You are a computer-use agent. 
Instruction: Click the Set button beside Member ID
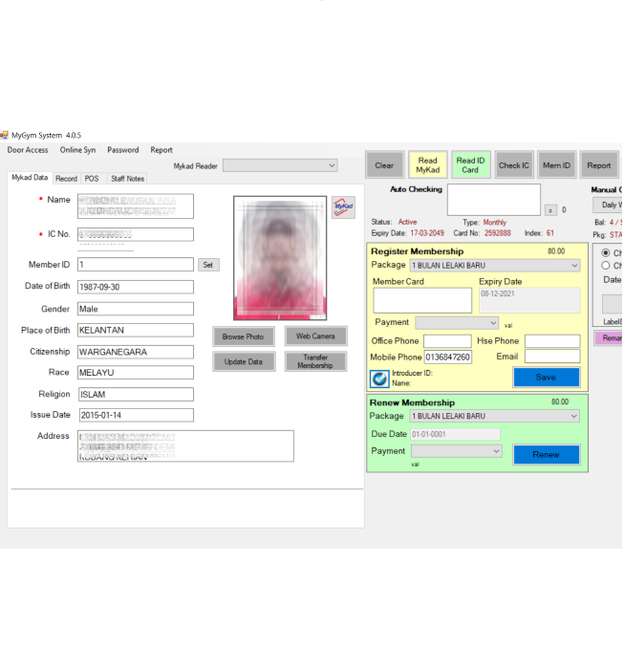point(208,265)
